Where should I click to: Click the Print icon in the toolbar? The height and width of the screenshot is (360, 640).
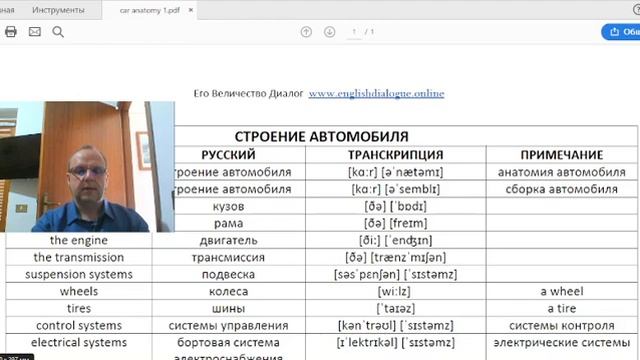tap(11, 31)
